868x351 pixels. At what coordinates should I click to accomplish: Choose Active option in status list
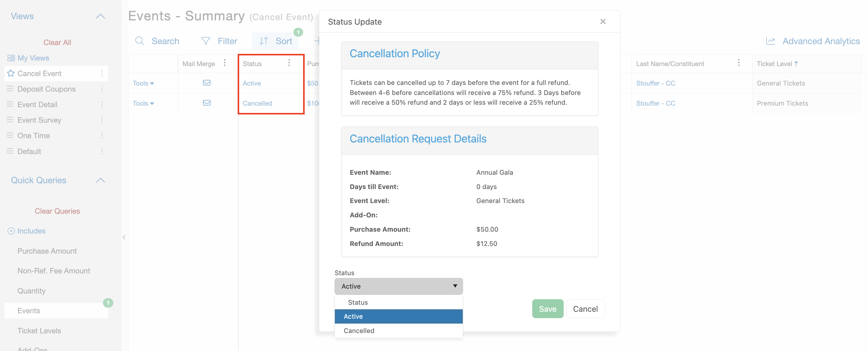pos(353,316)
